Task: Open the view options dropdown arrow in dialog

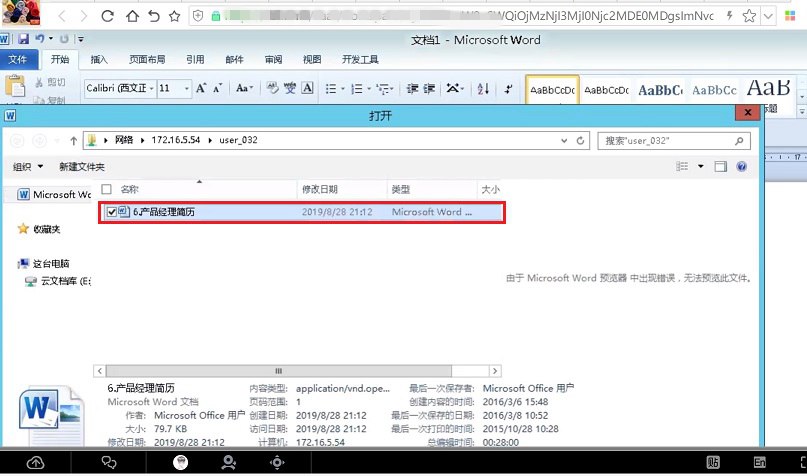Action: [700, 166]
